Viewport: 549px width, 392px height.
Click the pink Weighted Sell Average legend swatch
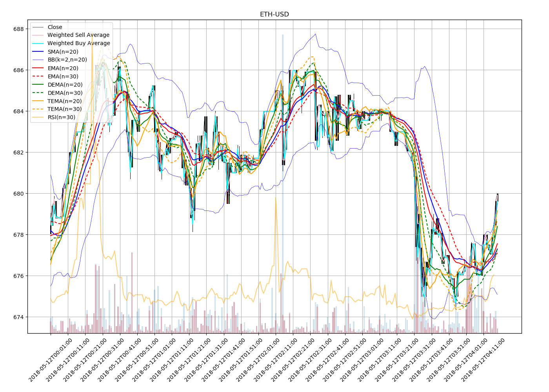(x=38, y=35)
